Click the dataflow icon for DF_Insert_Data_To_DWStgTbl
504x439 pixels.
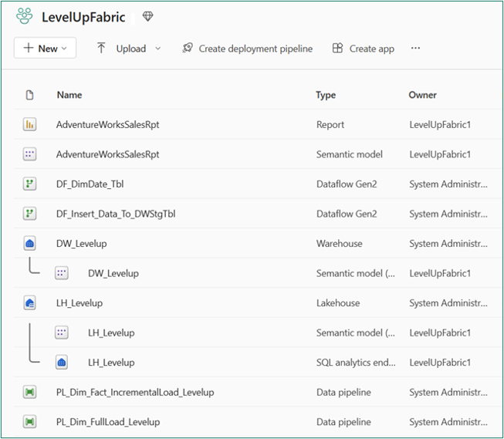click(x=29, y=214)
